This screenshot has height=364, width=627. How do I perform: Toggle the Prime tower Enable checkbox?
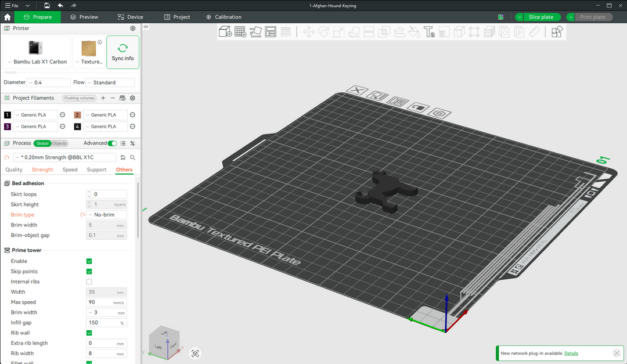[x=89, y=261]
